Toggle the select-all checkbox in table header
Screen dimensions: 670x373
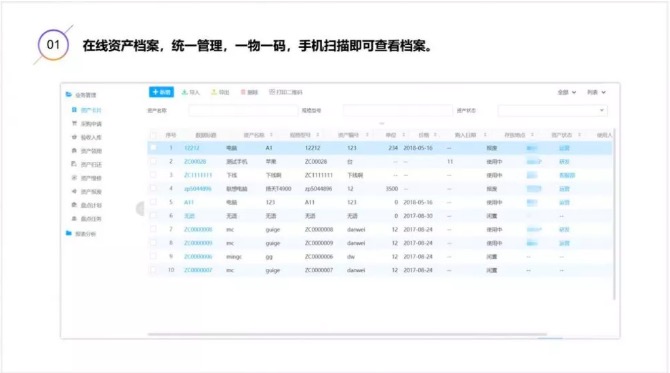click(x=153, y=135)
